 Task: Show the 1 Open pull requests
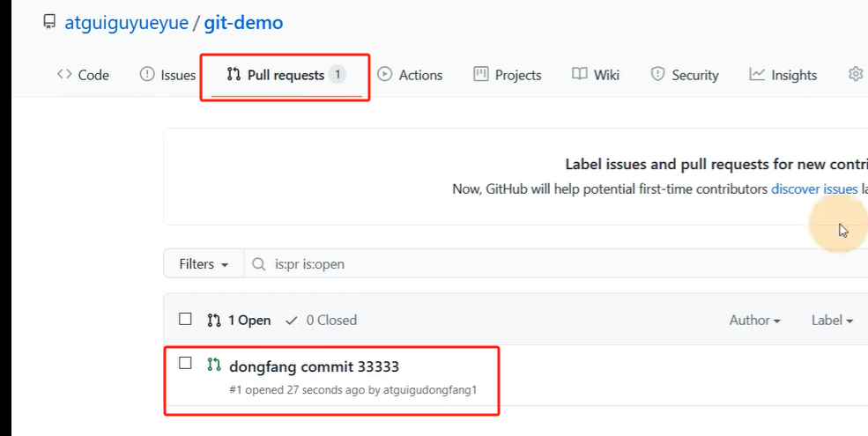click(239, 321)
